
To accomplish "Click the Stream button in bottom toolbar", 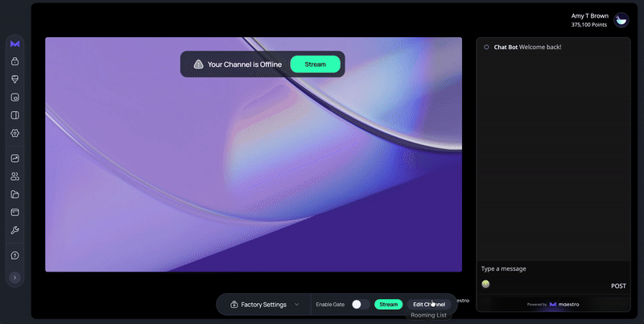I will point(389,305).
